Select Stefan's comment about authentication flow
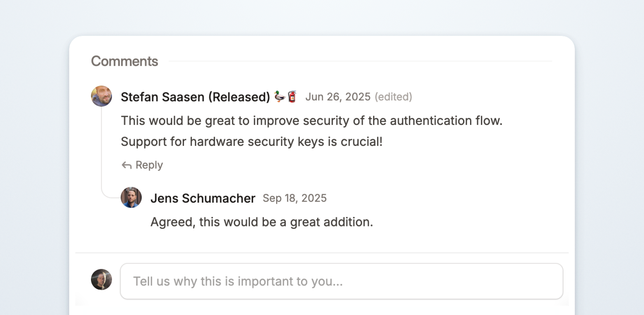Viewport: 644px width, 315px height. tap(311, 120)
